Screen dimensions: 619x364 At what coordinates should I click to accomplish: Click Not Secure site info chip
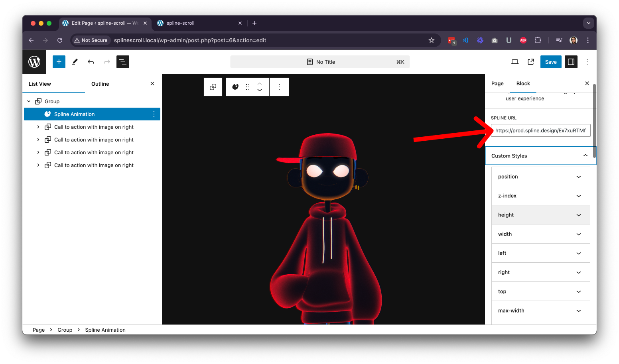point(91,40)
